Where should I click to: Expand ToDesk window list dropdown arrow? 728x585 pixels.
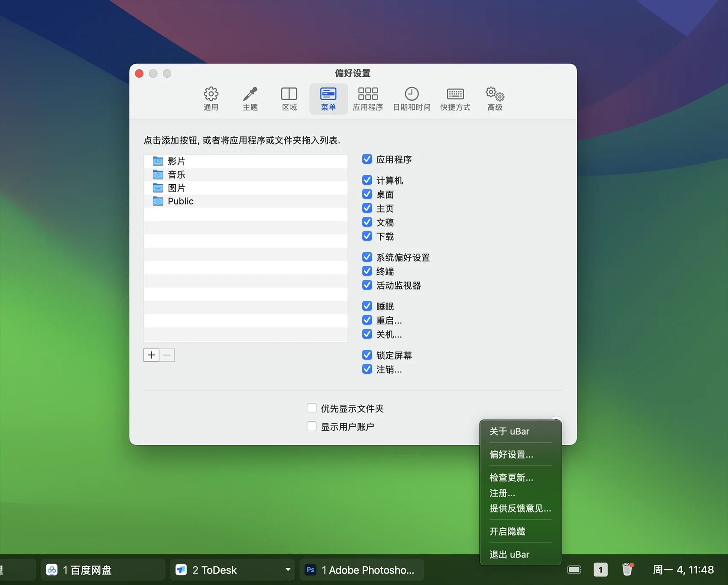point(288,570)
